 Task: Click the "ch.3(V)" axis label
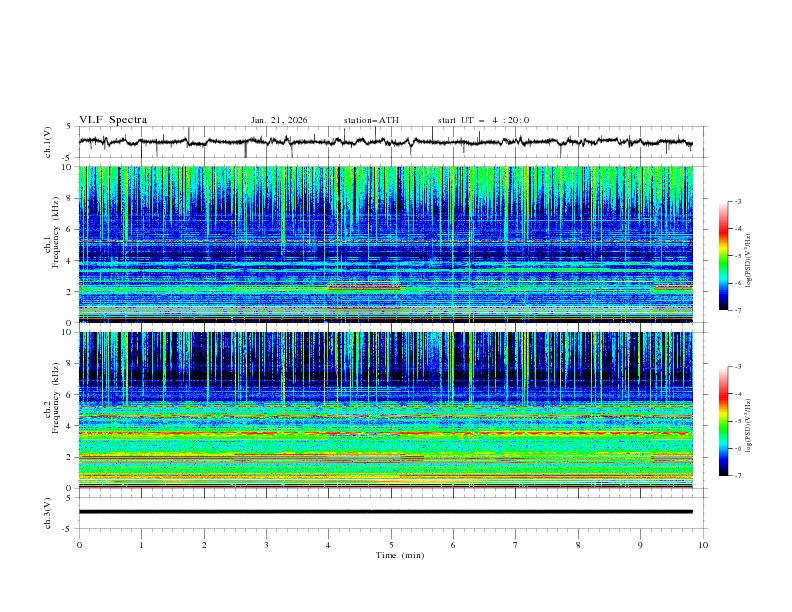(x=47, y=513)
